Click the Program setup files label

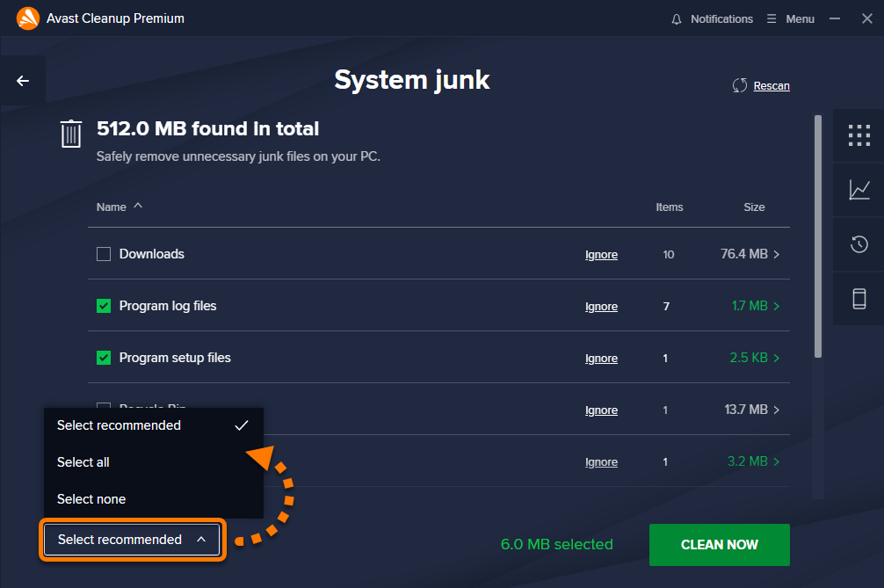(175, 358)
